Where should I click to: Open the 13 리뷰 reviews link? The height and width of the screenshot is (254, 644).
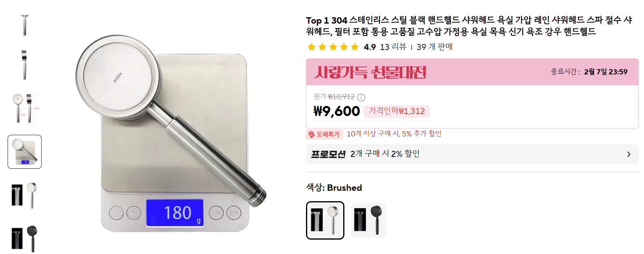point(393,47)
